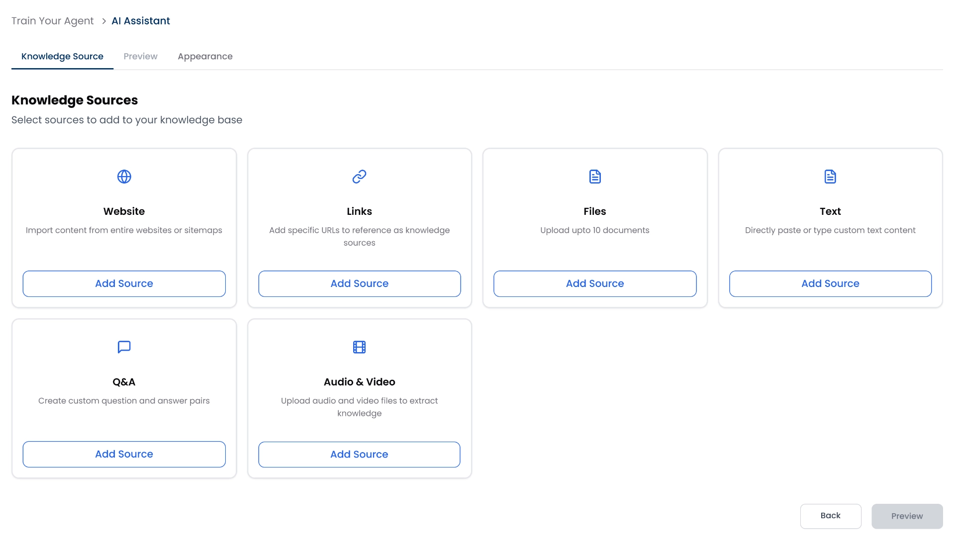Add a Website source

pyautogui.click(x=124, y=283)
